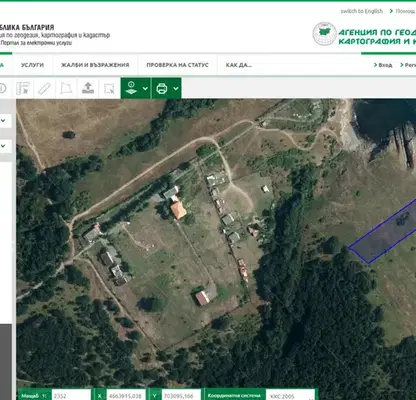Open ЖАЛБИ И ВЪЗРАЖЕНИЯ menu item

click(95, 65)
